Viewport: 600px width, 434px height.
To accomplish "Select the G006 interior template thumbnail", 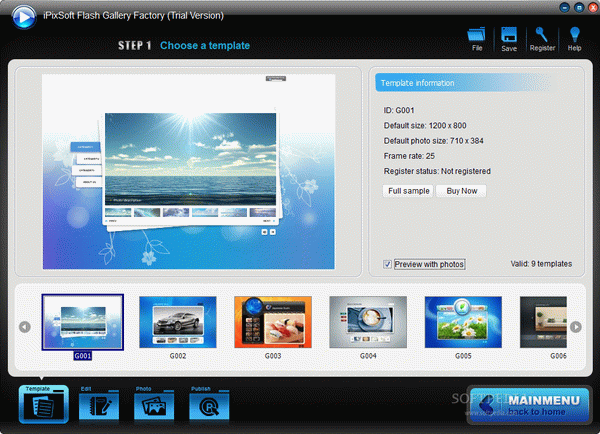I will click(543, 322).
